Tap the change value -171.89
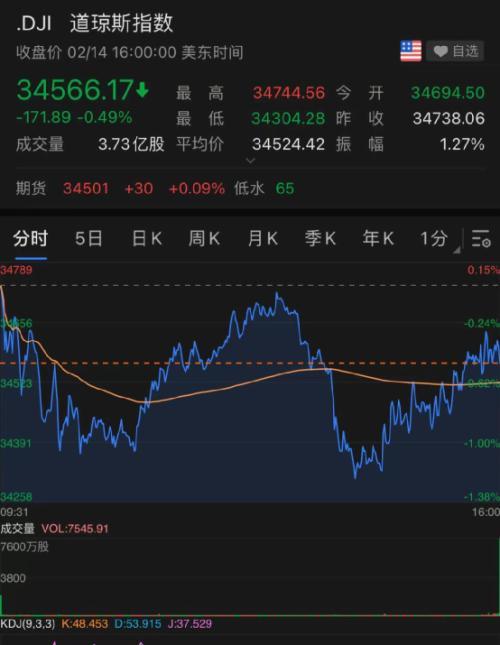The image size is (500, 645). (x=44, y=118)
